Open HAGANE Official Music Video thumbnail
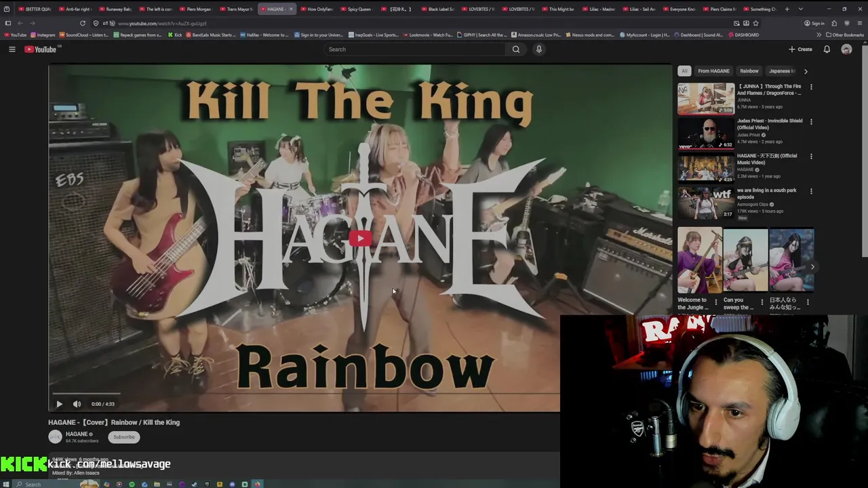Viewport: 868px width, 488px height. (x=706, y=168)
